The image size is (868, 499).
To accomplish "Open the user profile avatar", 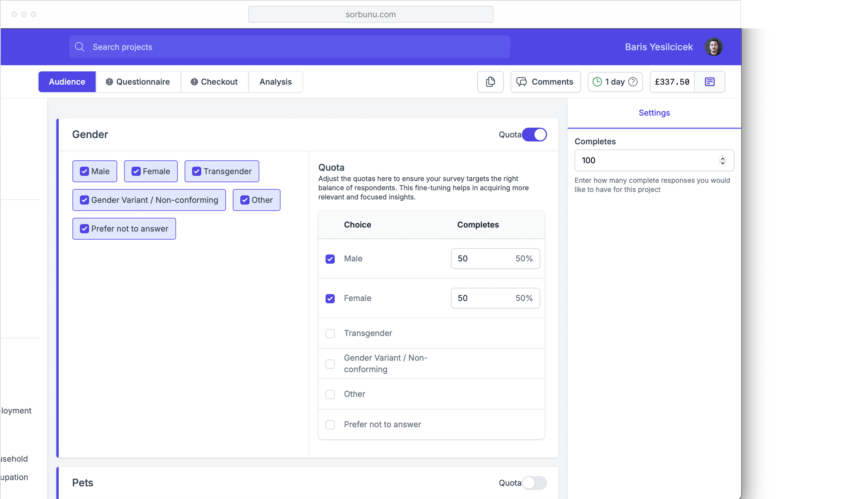I will coord(713,47).
